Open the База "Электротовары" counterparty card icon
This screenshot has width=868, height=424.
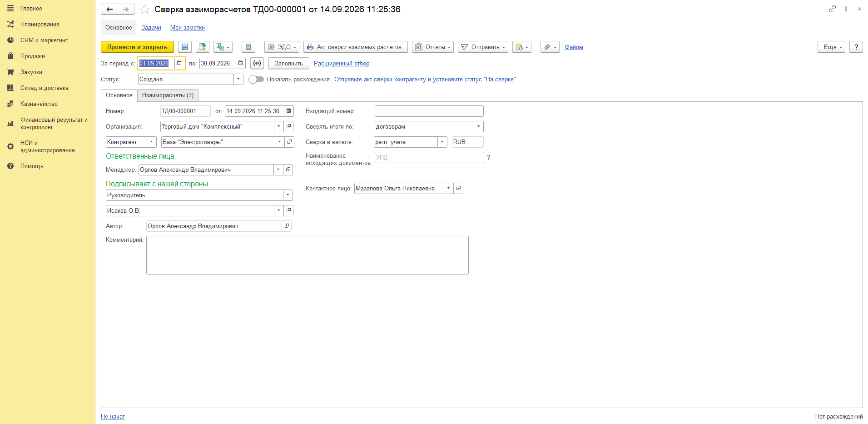[289, 142]
